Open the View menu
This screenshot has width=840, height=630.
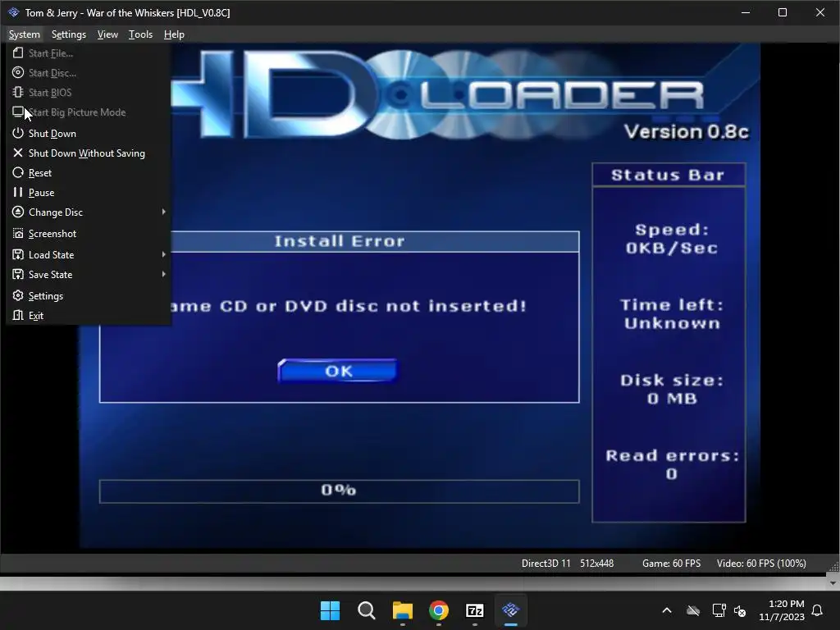[x=107, y=34]
